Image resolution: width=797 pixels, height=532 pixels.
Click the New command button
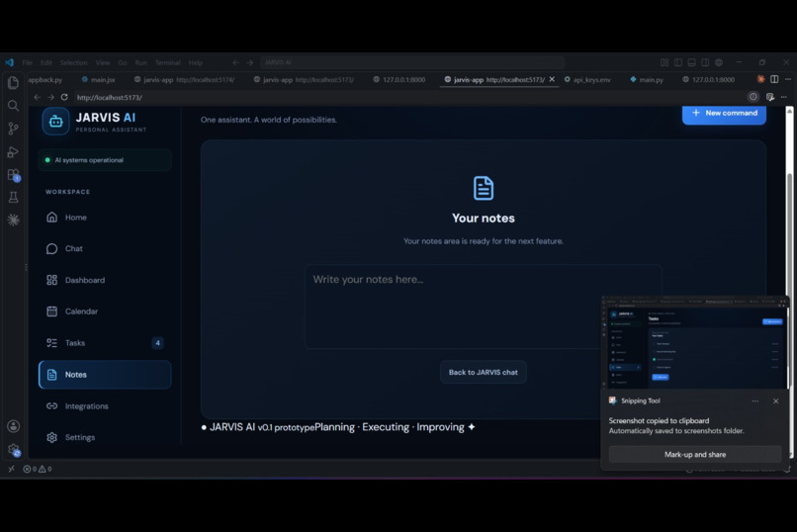coord(724,114)
